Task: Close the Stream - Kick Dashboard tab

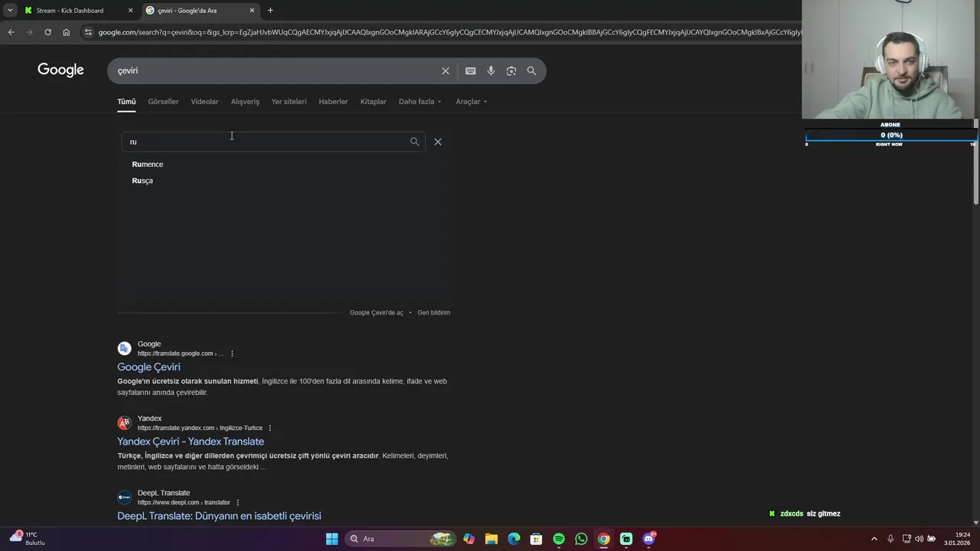Action: [130, 10]
